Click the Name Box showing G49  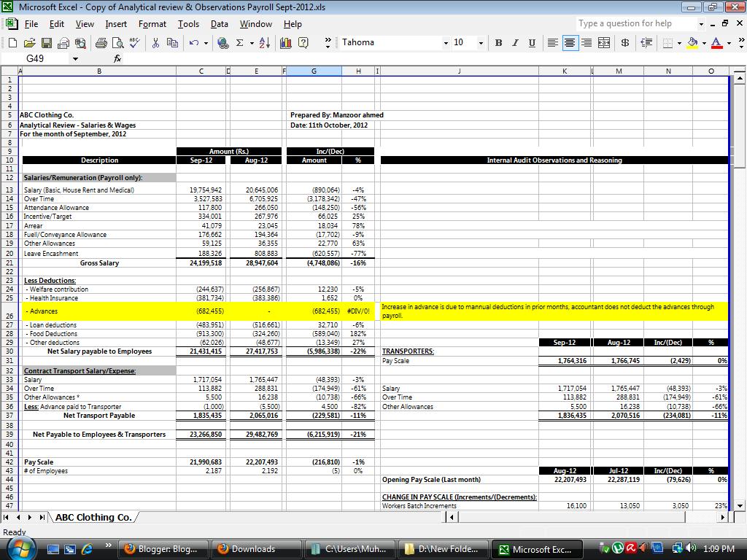[x=35, y=58]
